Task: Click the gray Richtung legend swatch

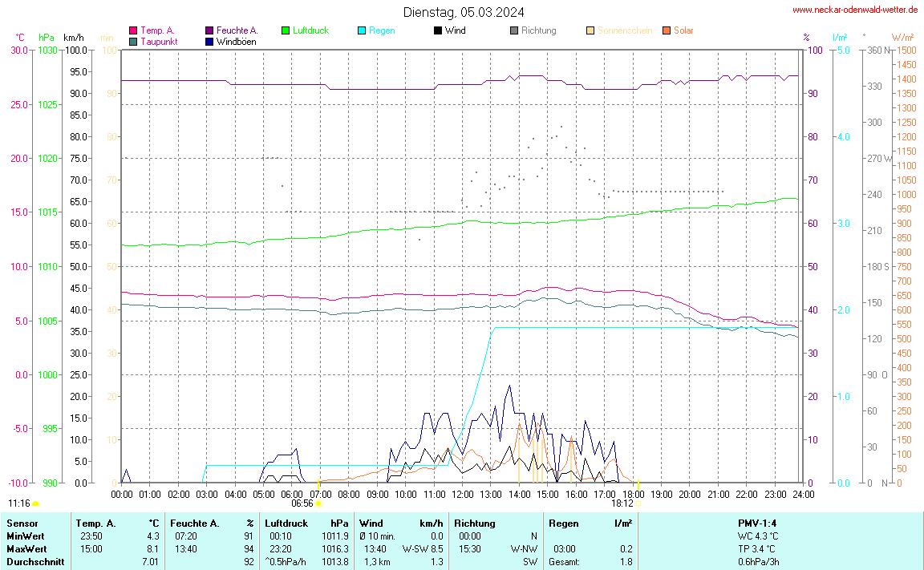Action: point(514,30)
